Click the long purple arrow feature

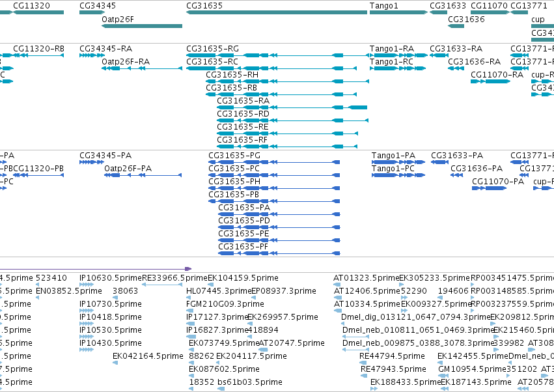coord(96,269)
